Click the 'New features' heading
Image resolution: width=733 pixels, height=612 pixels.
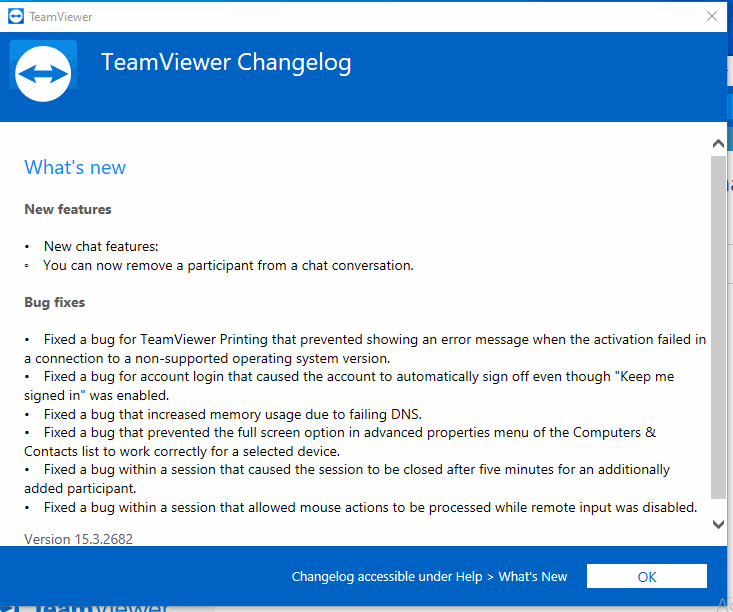[x=68, y=209]
